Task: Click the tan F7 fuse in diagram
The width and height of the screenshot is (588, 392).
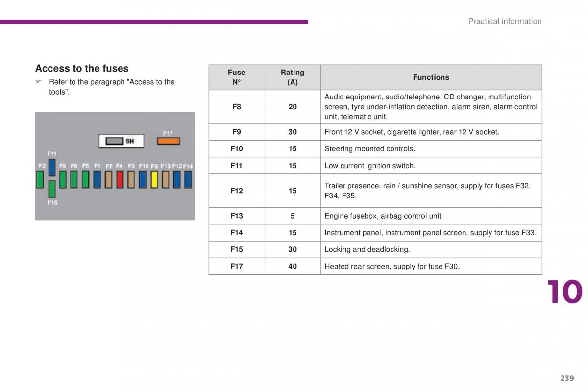Action: click(108, 179)
